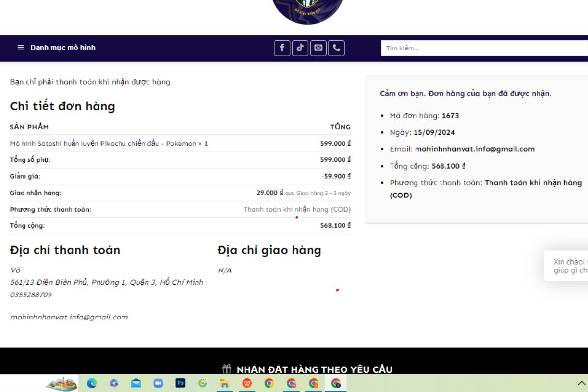Launch Photoshop from the taskbar
This screenshot has width=588, height=392.
(x=181, y=383)
